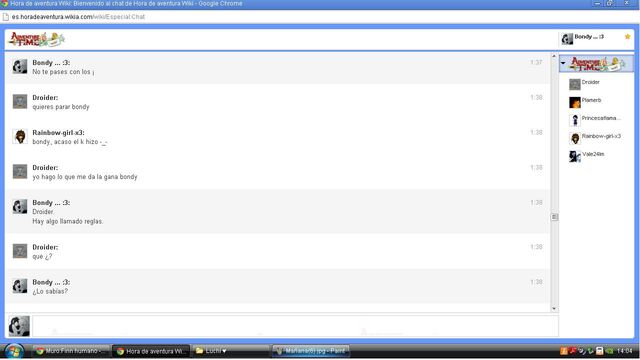The width and height of the screenshot is (640, 360).
Task: Select Plamerb's avatar in the user list
Action: pyautogui.click(x=575, y=102)
